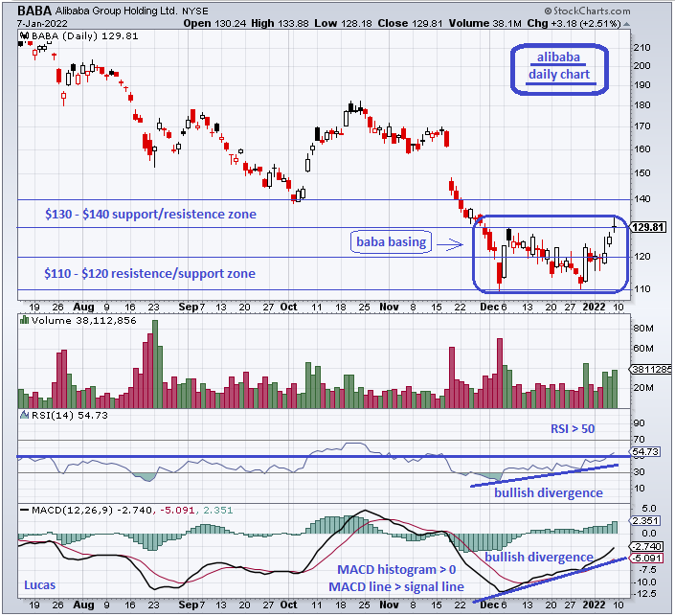675x616 pixels.
Task: Click the Oct label on the price panel date axis
Action: point(288,307)
